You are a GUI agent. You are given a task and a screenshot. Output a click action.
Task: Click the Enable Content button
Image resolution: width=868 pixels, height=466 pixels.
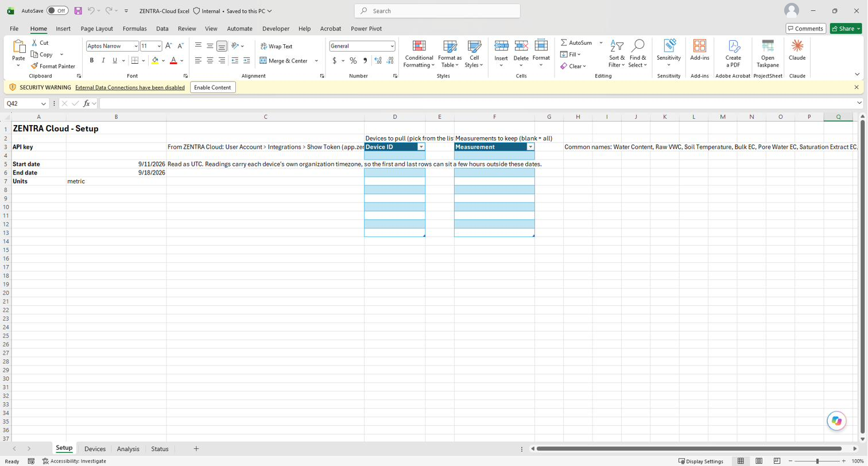(x=212, y=87)
